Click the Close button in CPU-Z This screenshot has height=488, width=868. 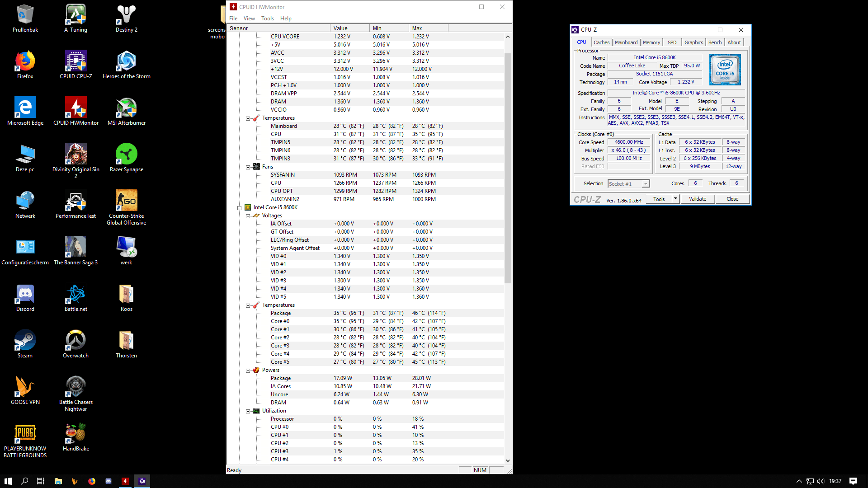[732, 199]
